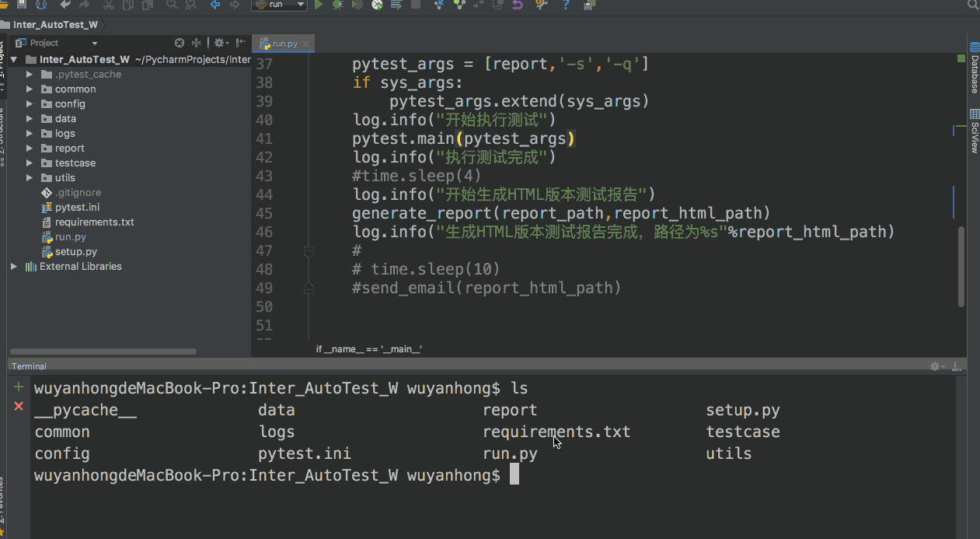Click the green inspection status square
The image size is (980, 539).
click(961, 59)
